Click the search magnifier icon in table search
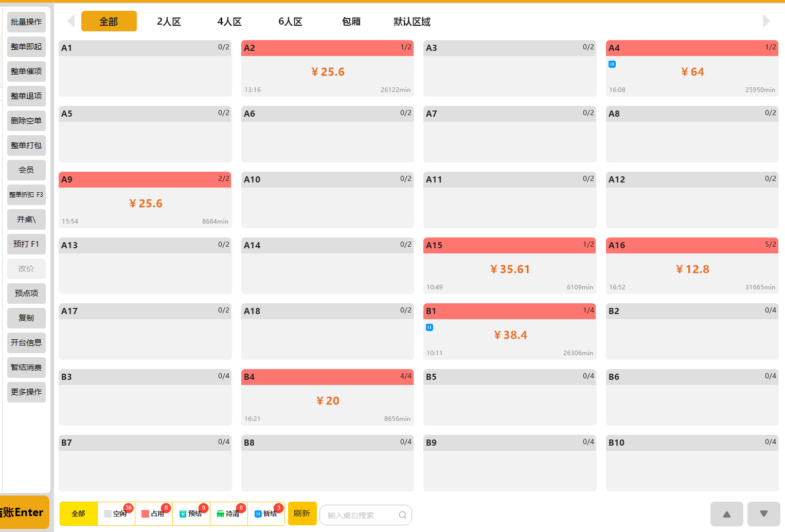 point(403,515)
